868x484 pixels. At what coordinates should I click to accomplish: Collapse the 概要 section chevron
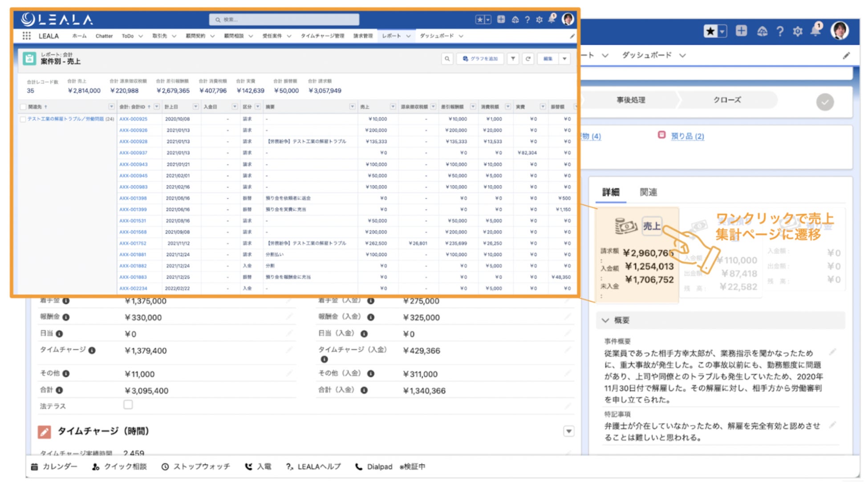point(605,320)
